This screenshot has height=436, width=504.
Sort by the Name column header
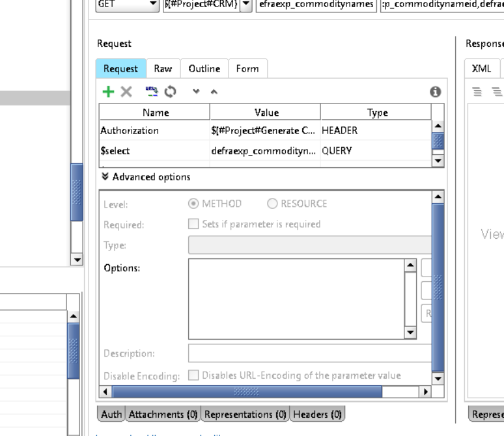(154, 112)
